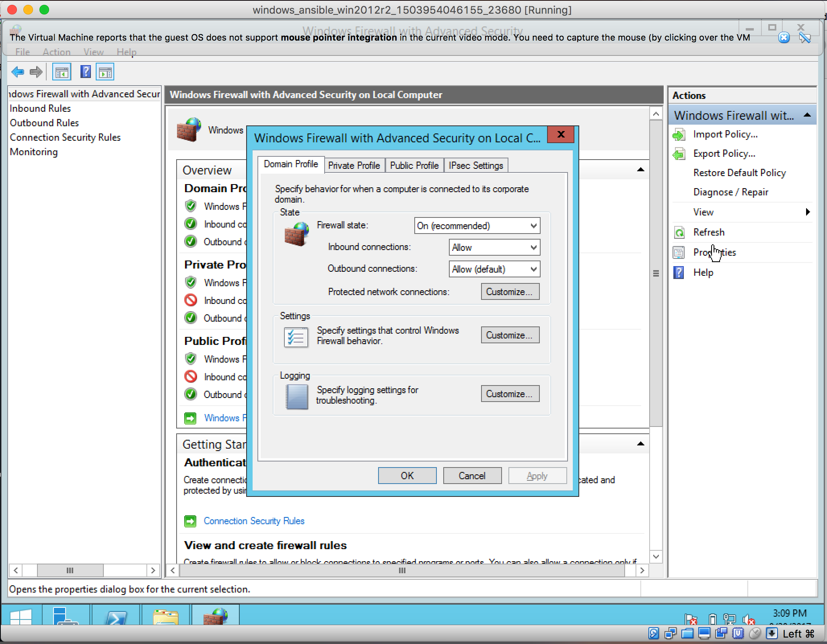The image size is (827, 644).
Task: Open the Connection Security Rules link
Action: click(x=254, y=521)
